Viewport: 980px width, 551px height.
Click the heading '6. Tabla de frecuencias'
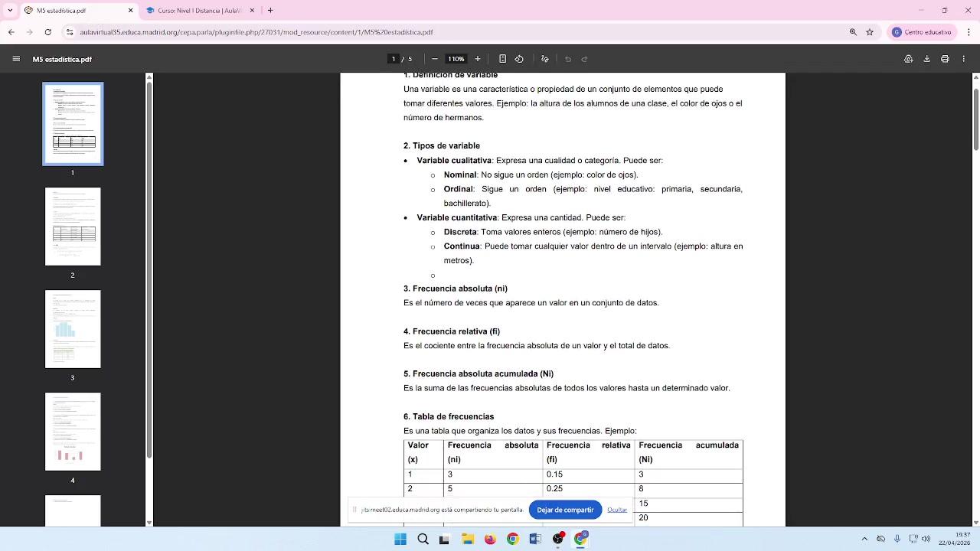(449, 416)
